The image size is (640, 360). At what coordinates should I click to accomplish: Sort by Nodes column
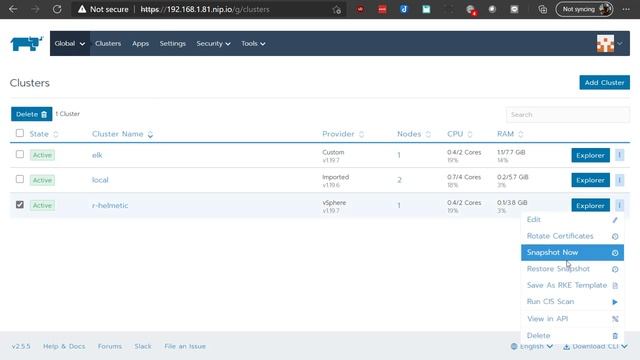[413, 134]
